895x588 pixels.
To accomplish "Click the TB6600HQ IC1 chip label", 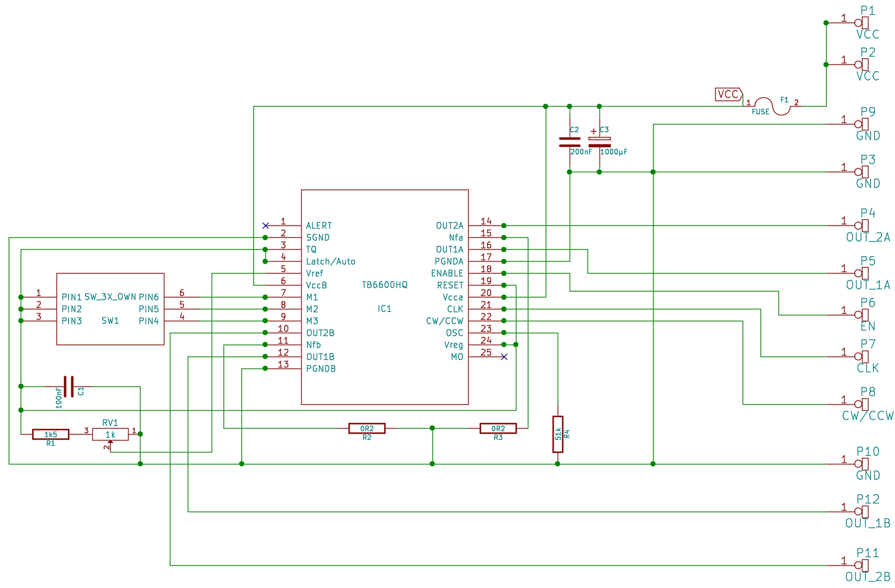I will pos(385,285).
